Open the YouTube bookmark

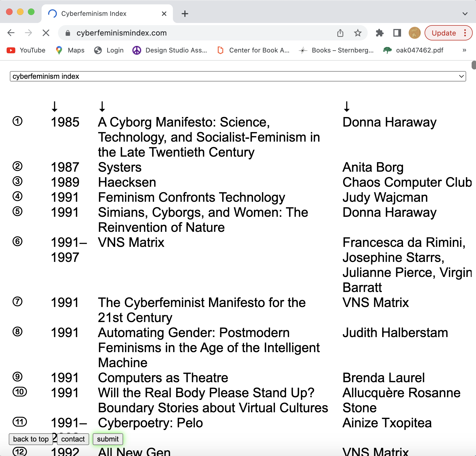26,50
